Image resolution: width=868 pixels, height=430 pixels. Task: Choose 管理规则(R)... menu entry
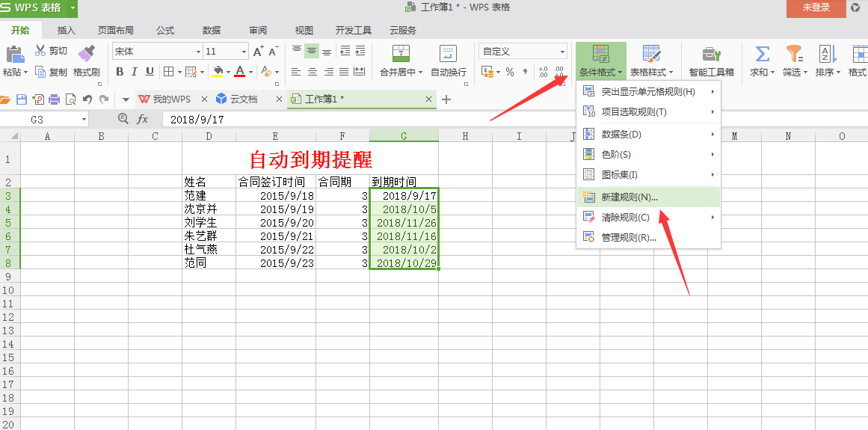(x=648, y=238)
